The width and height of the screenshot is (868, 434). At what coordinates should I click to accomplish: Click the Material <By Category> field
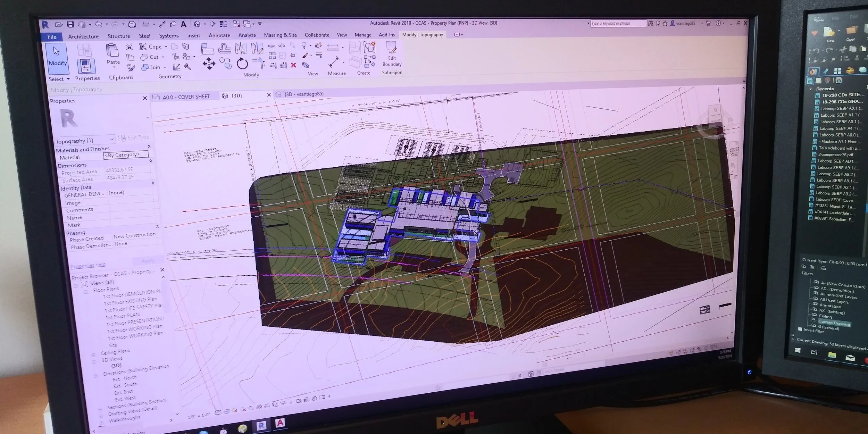pyautogui.click(x=126, y=155)
